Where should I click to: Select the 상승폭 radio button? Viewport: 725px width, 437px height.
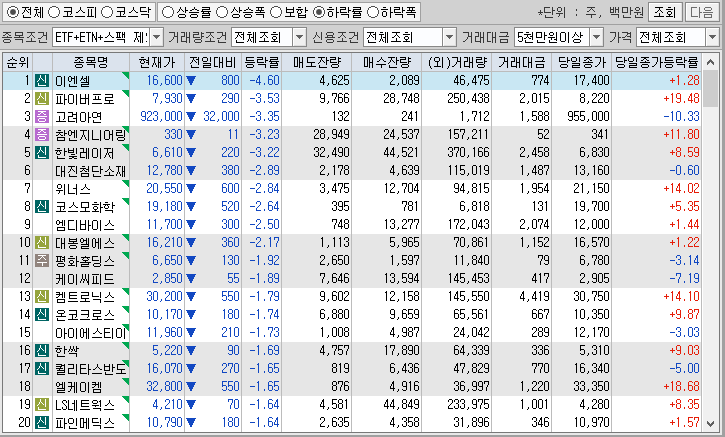point(222,12)
